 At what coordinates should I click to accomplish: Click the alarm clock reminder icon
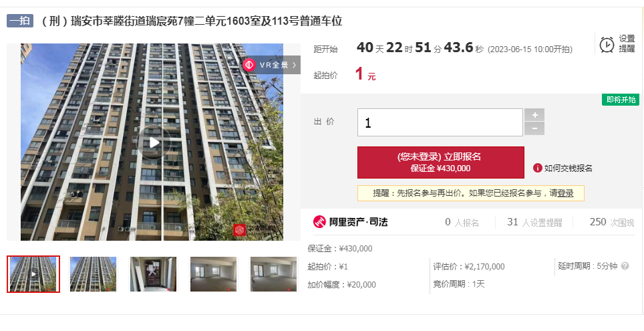607,44
